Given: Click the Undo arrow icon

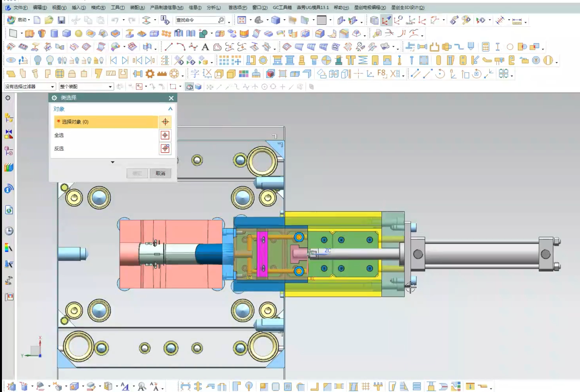Looking at the screenshot, I should tap(115, 20).
